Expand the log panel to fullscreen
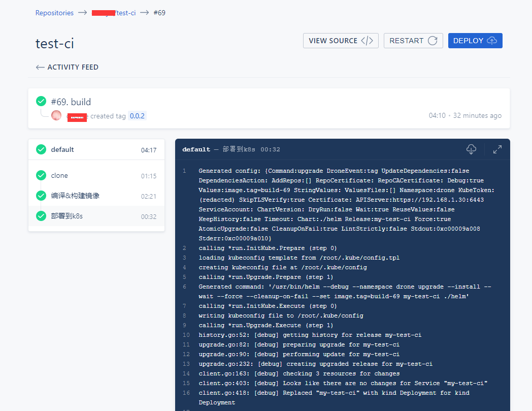The image size is (532, 411). point(497,149)
